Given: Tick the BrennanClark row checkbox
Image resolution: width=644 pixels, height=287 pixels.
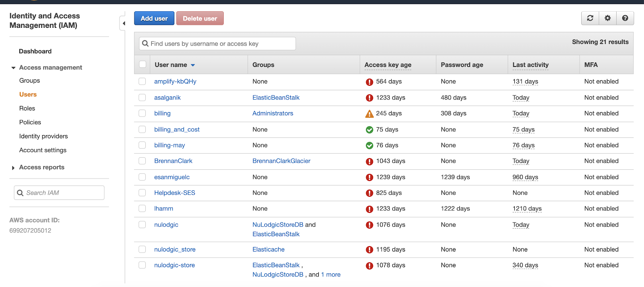Looking at the screenshot, I should (142, 161).
